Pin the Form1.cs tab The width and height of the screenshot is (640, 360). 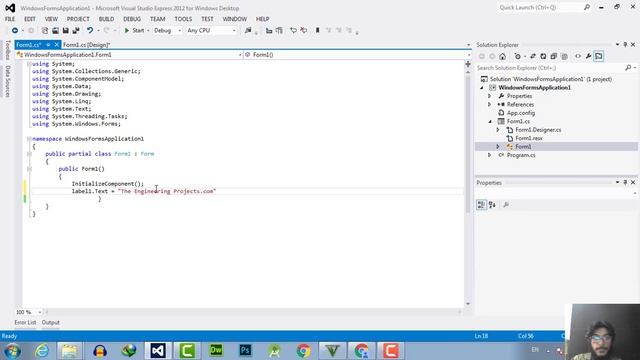pyautogui.click(x=48, y=45)
